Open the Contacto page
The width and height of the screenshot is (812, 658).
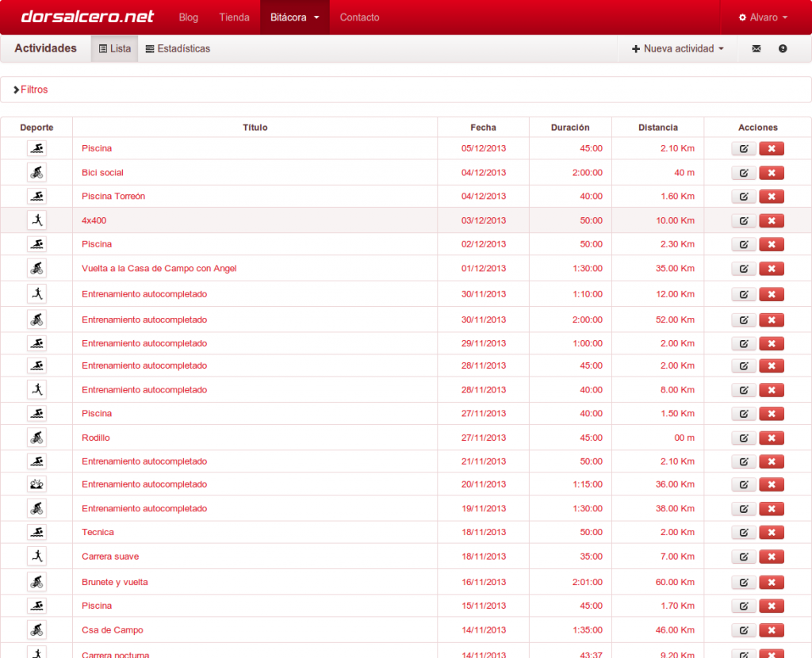click(x=359, y=17)
